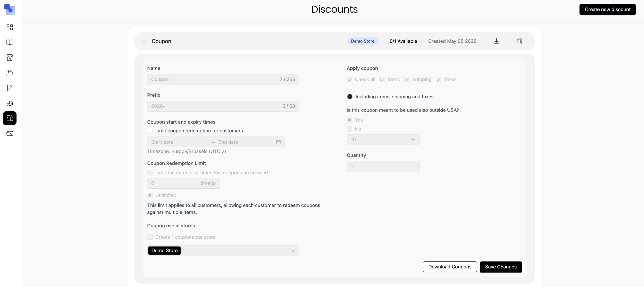
Task: Click the calendar icon in the date range field
Action: tap(278, 142)
